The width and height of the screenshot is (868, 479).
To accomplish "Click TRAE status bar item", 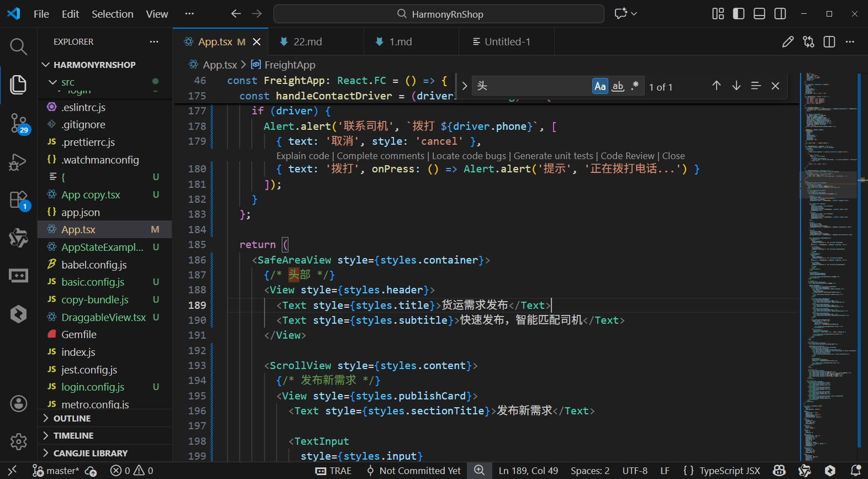I will tap(333, 471).
